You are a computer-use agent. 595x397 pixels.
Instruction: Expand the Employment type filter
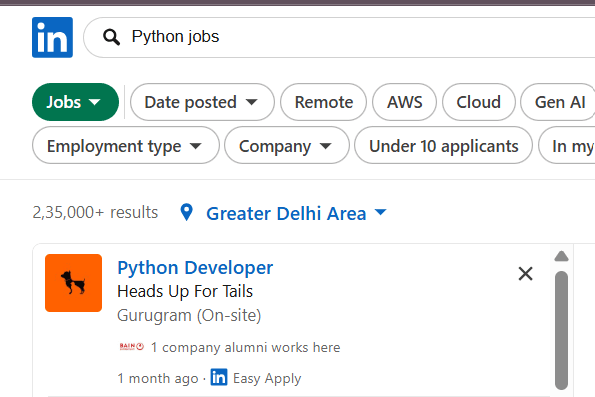pyautogui.click(x=126, y=146)
